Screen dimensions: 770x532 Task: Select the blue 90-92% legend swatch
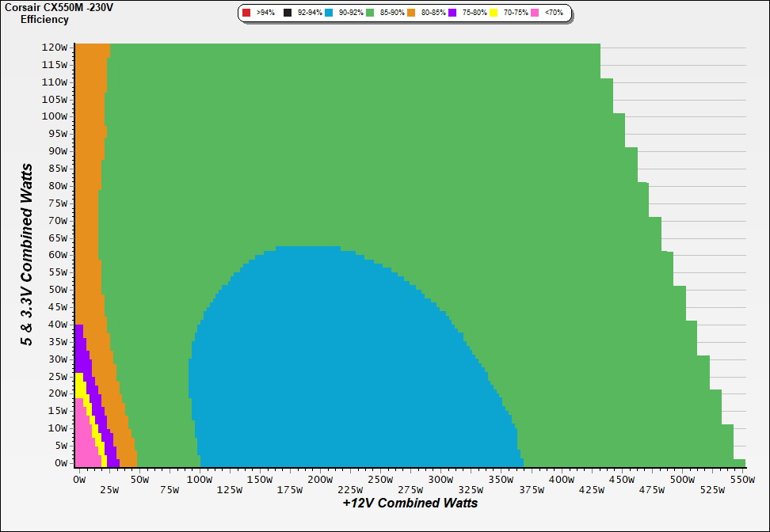click(x=329, y=13)
